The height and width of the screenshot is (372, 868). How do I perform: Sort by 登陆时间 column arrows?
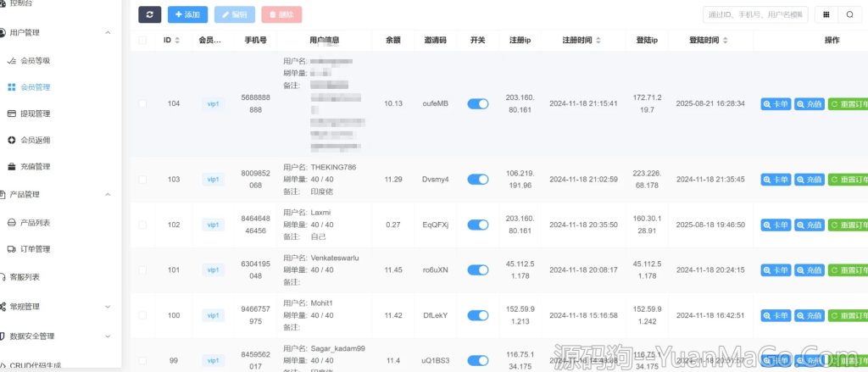pos(726,41)
